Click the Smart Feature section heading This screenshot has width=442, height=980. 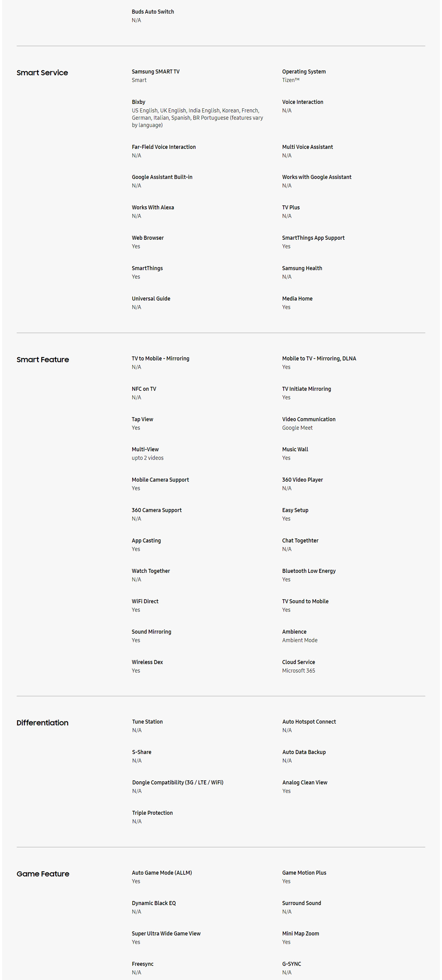(43, 360)
